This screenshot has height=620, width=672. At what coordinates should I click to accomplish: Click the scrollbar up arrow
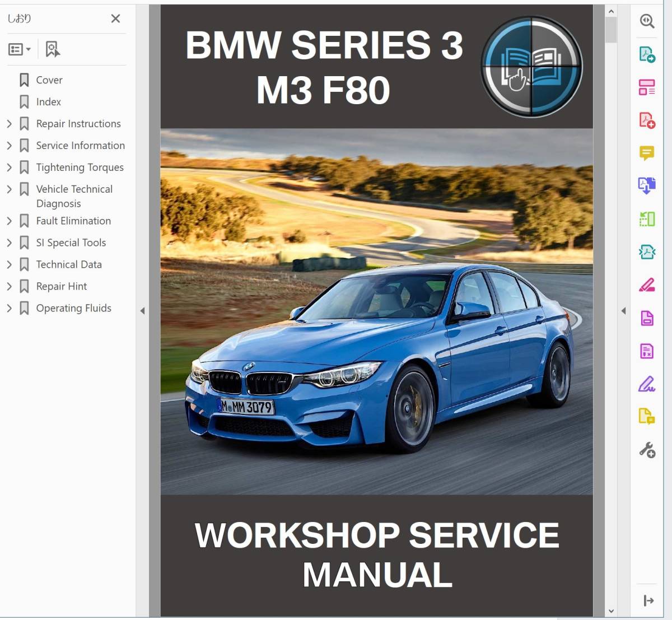611,11
